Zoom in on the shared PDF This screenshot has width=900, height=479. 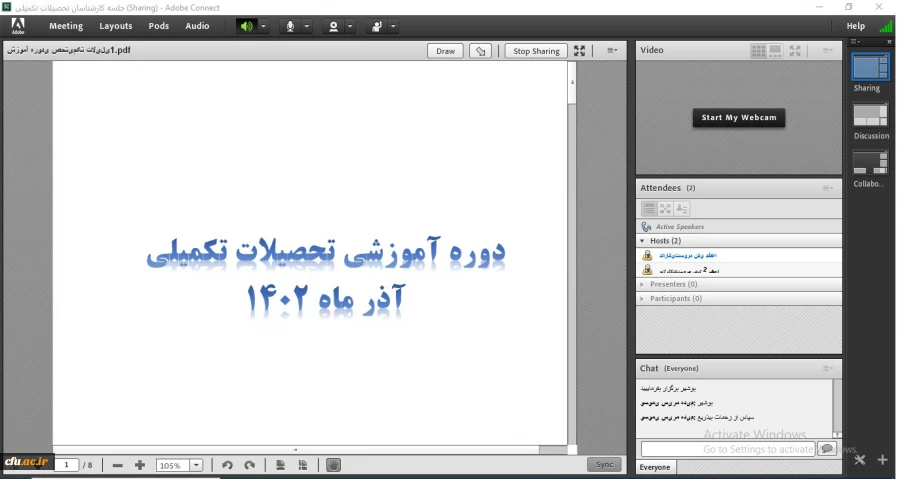(140, 465)
